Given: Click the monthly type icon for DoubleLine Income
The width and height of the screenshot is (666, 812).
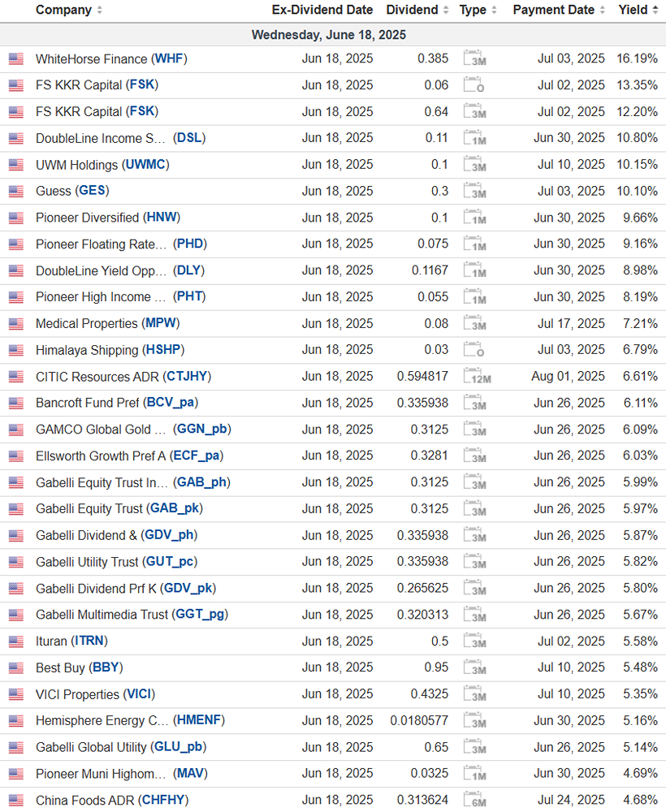Looking at the screenshot, I should click(474, 139).
